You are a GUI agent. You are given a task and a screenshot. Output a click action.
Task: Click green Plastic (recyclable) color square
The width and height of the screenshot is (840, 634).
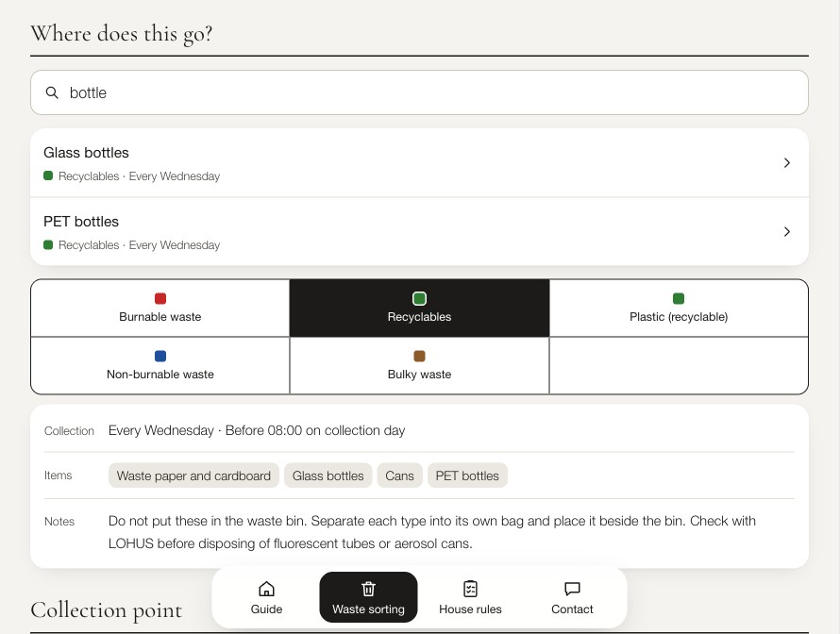pyautogui.click(x=679, y=298)
